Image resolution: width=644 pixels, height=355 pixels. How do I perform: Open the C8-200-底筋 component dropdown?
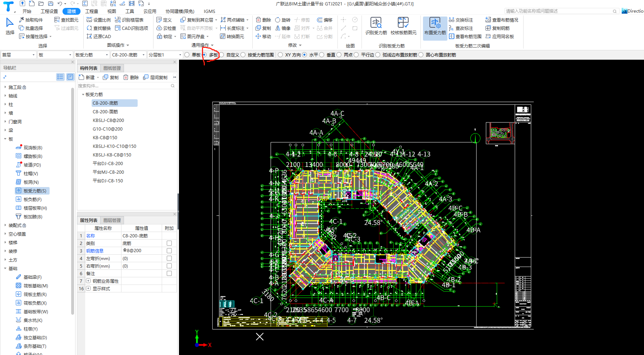[x=128, y=55]
